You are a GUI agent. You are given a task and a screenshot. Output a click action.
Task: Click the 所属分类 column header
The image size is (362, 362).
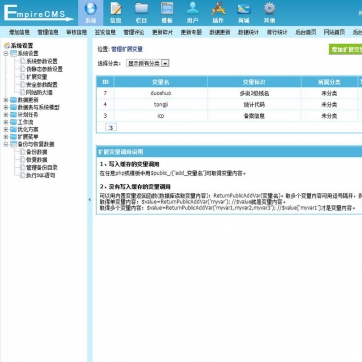coord(329,82)
